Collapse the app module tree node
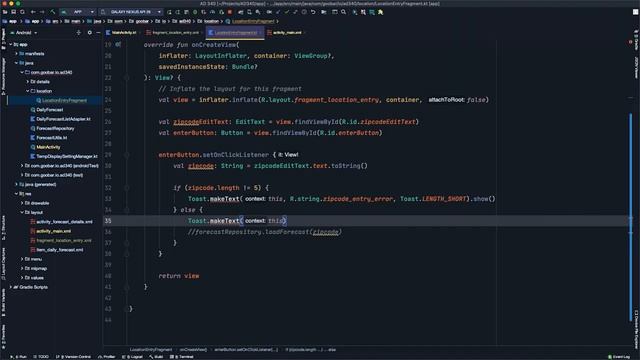Screen dimensions: 640x360 coord(11,44)
